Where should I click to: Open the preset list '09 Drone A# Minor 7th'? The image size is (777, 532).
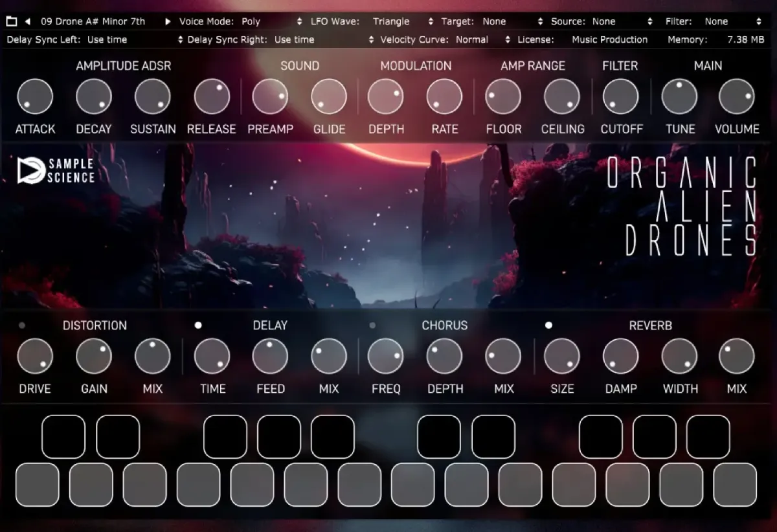(x=93, y=21)
